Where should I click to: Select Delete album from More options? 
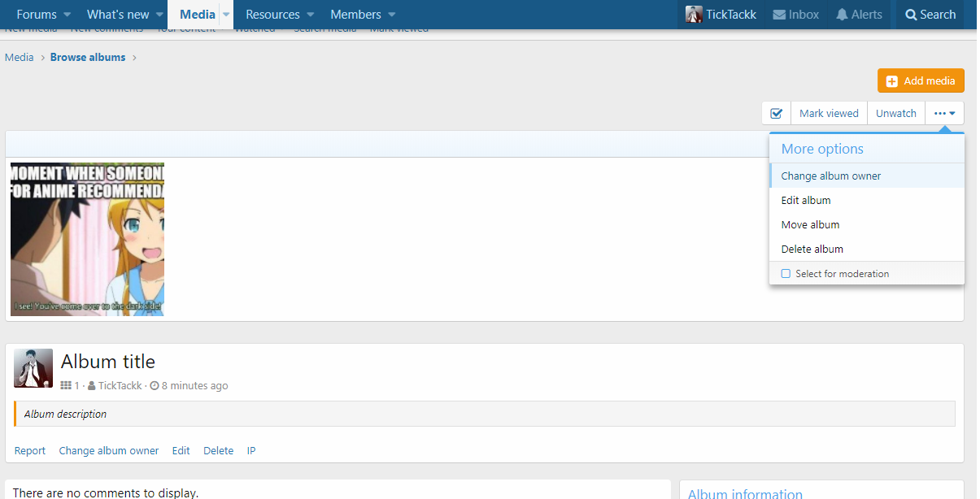[812, 249]
